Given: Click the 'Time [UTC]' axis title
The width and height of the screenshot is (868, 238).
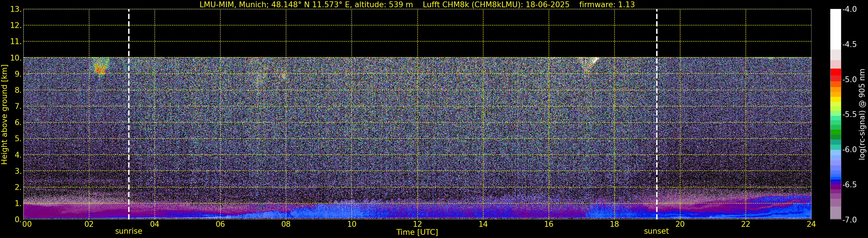Looking at the screenshot, I should tap(417, 232).
